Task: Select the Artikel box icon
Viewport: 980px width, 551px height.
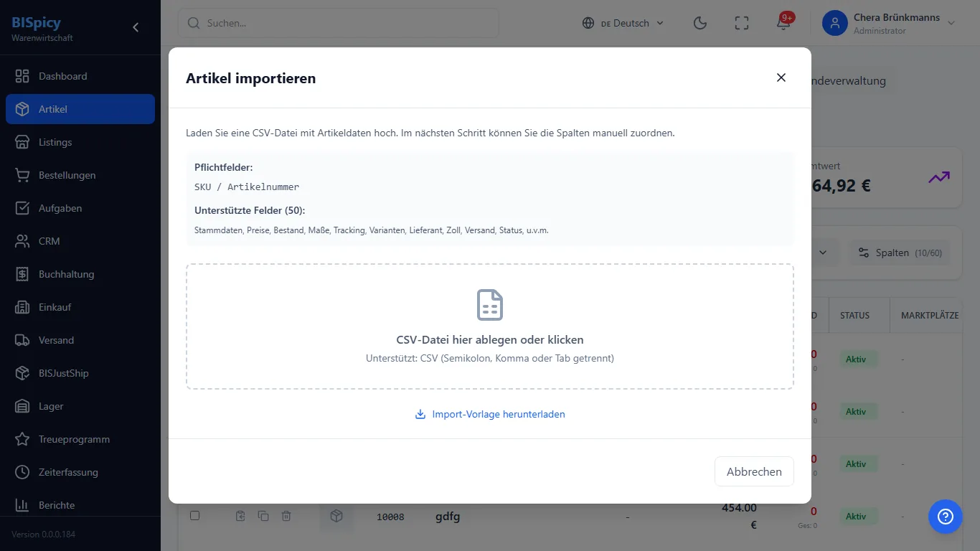Action: coord(22,109)
